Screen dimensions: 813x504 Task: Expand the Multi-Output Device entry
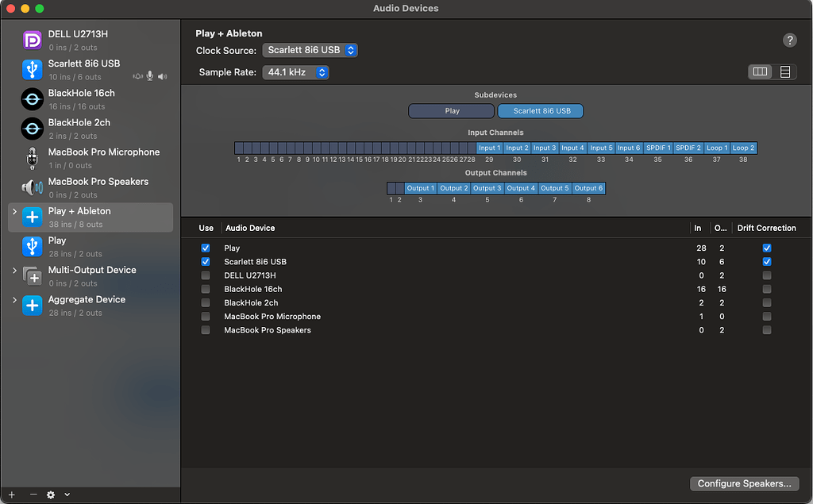click(14, 270)
